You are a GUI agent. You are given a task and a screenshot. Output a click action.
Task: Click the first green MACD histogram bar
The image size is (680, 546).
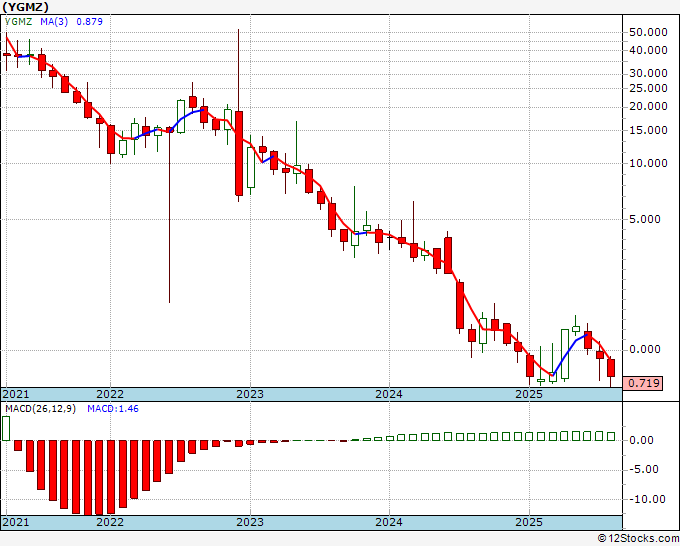click(x=6, y=428)
